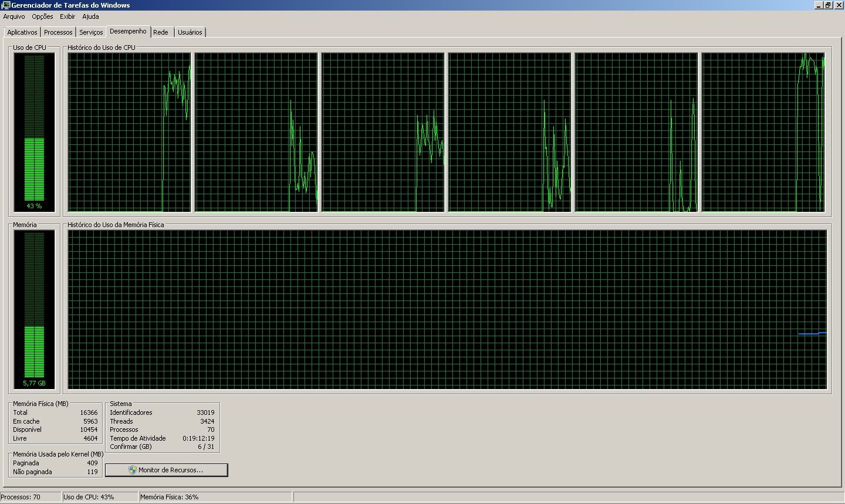Screen dimensions: 845x504
Task: Open the Exibir menu
Action: tap(67, 16)
